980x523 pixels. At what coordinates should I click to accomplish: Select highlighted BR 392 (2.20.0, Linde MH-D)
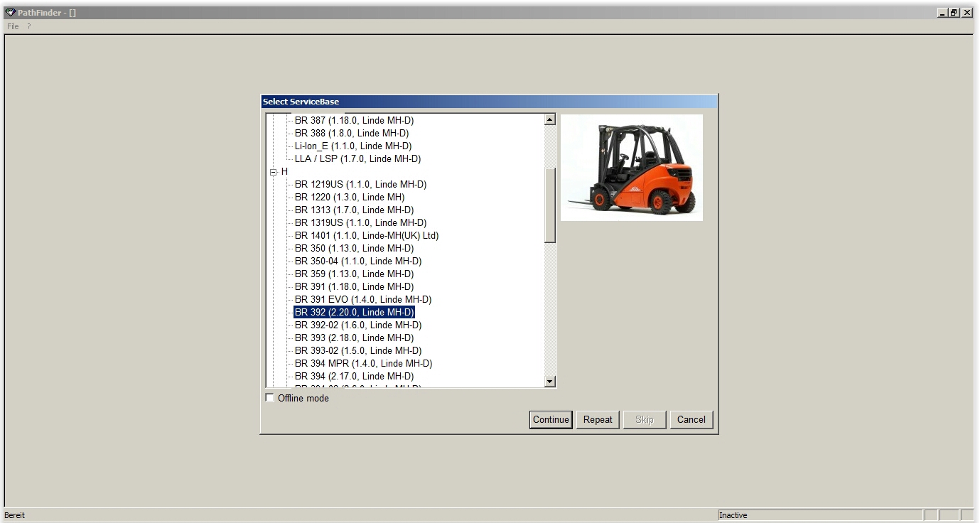354,313
